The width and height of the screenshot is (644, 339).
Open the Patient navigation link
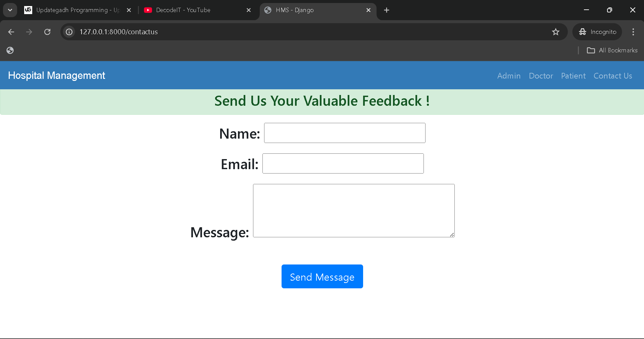pyautogui.click(x=573, y=76)
